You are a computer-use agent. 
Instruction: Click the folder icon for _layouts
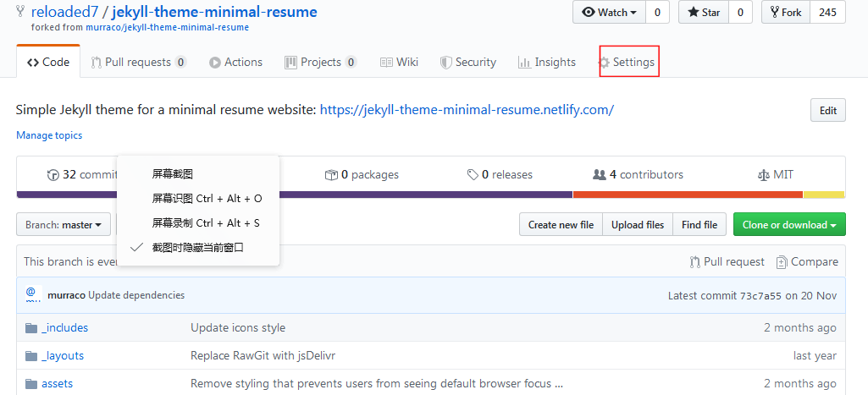click(x=31, y=356)
